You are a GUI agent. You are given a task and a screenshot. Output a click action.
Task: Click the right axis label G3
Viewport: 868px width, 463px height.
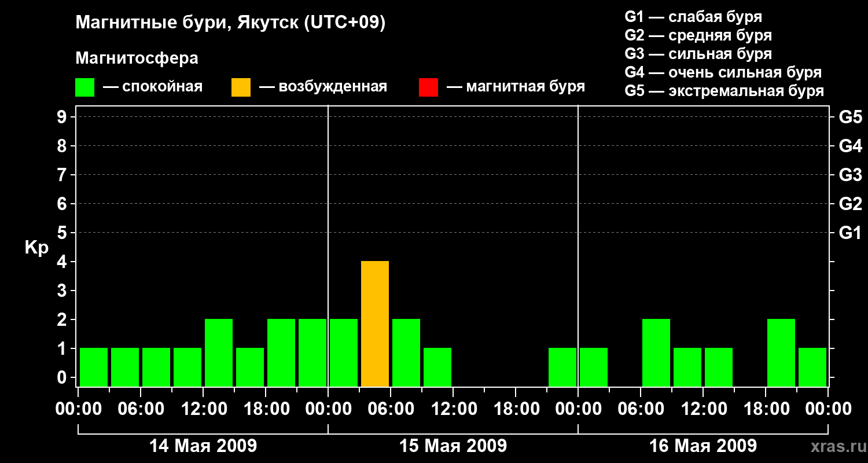tap(850, 175)
